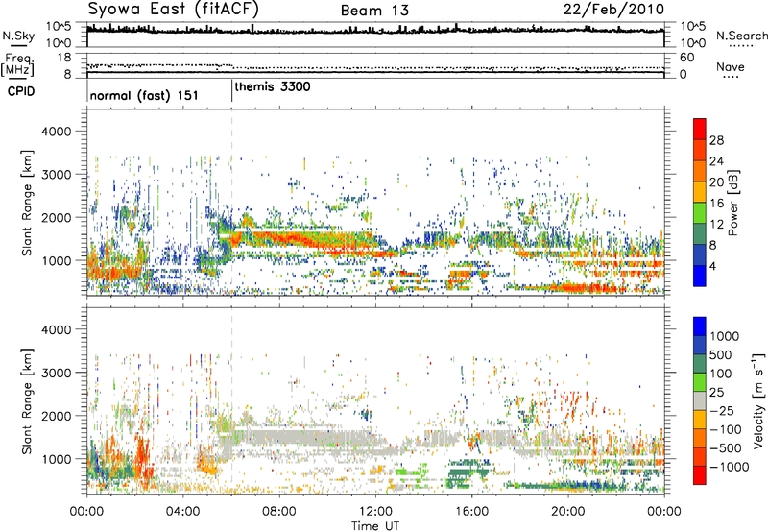Click the '4' Power colorbar tick
Screen dimensions: 768x532
(x=712, y=266)
